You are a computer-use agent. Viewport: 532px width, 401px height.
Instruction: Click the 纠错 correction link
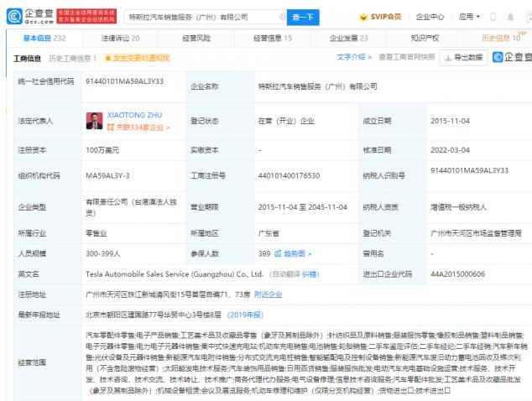(310, 274)
